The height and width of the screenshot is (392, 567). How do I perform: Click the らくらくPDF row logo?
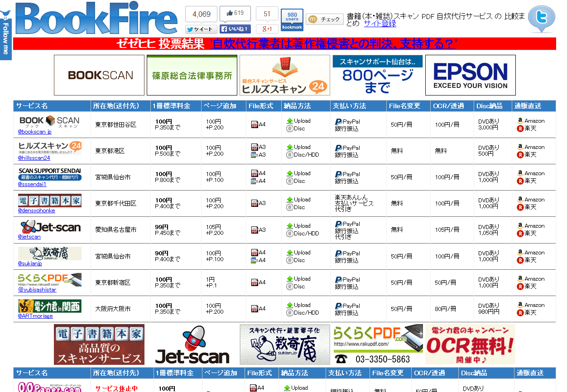[x=50, y=279]
